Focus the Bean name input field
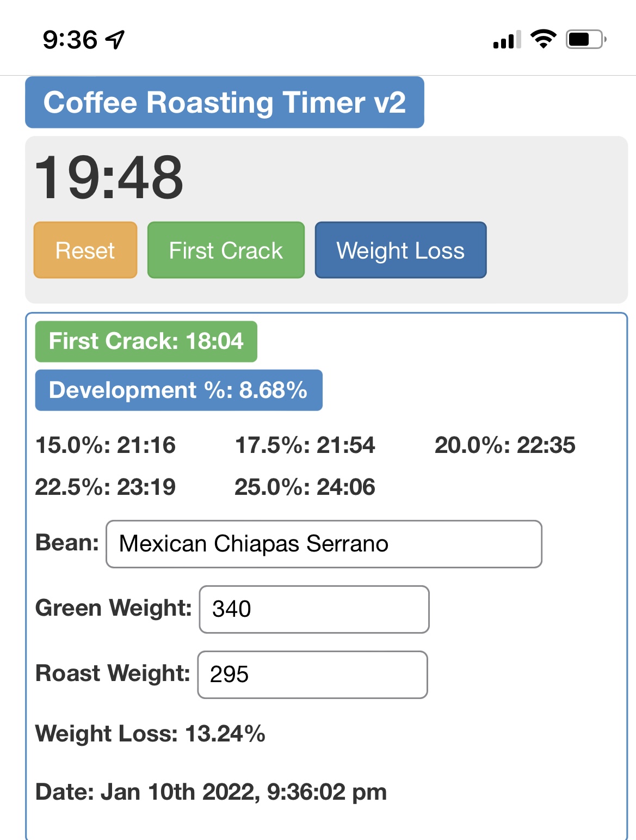Viewport: 636px width, 840px height. pos(324,544)
